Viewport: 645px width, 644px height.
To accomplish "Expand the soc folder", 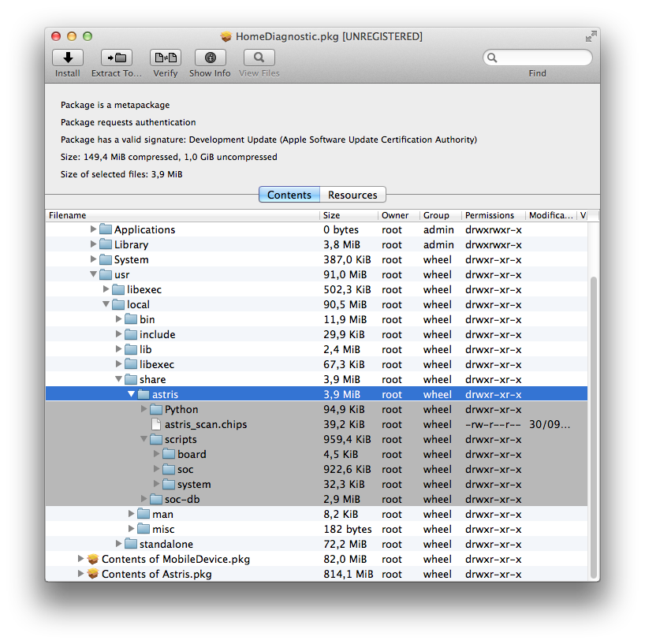I will (156, 469).
